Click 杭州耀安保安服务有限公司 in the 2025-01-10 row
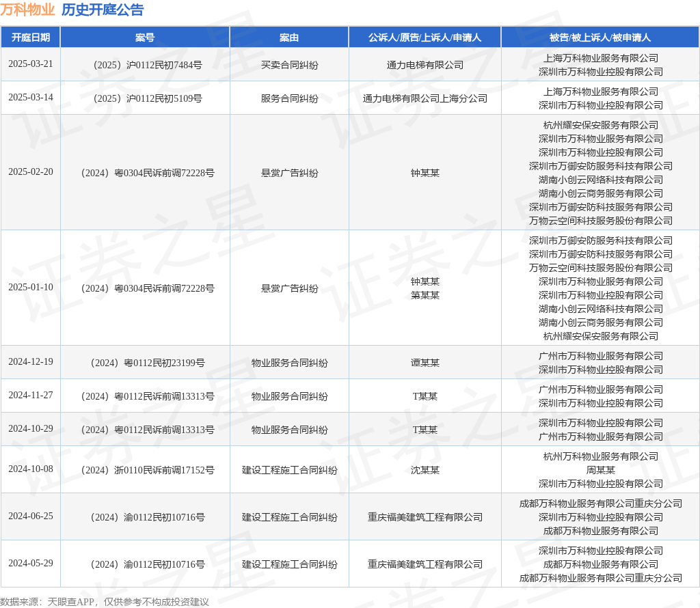This screenshot has height=608, width=700. (x=600, y=336)
